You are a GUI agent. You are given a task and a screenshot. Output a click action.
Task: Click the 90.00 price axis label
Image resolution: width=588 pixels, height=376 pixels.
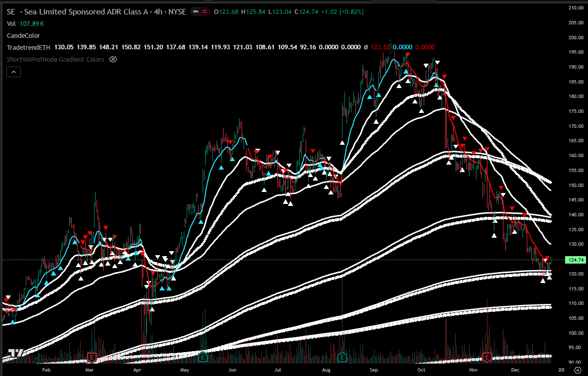576,362
